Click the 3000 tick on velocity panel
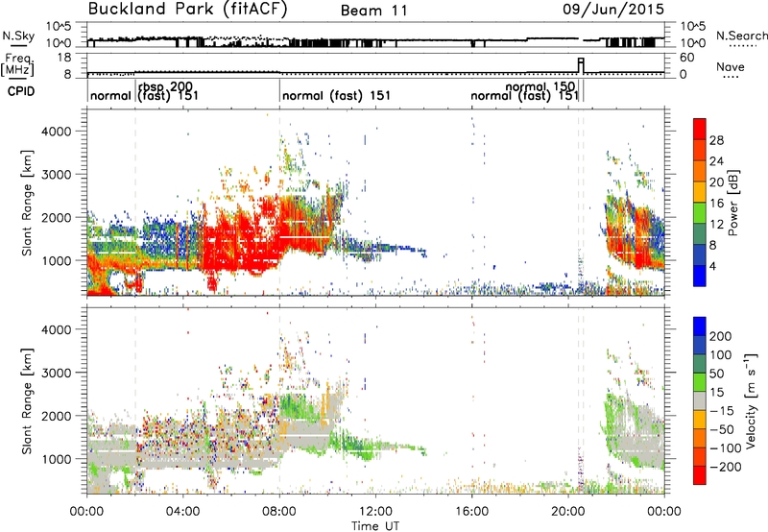This screenshot has height=532, width=768. (x=56, y=373)
